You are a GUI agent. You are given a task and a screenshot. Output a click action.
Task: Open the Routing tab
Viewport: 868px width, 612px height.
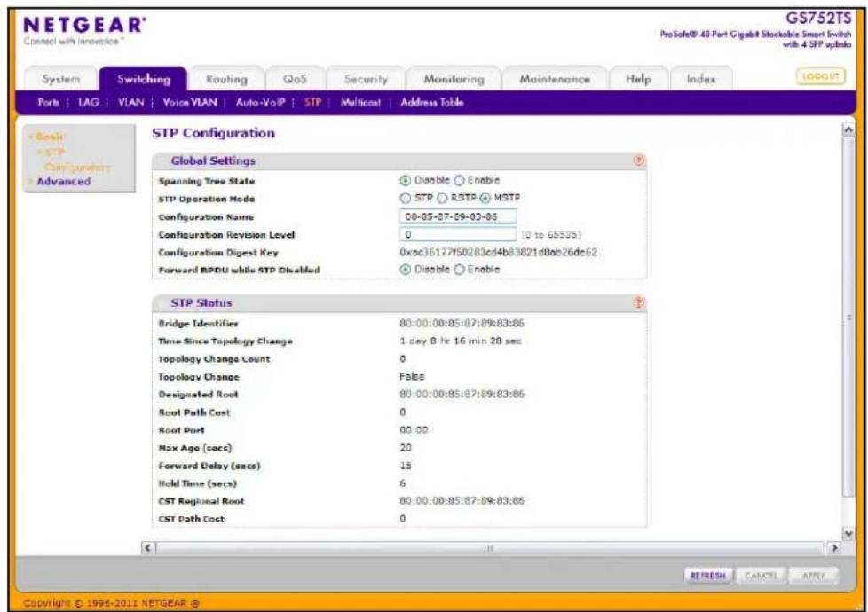click(x=226, y=79)
